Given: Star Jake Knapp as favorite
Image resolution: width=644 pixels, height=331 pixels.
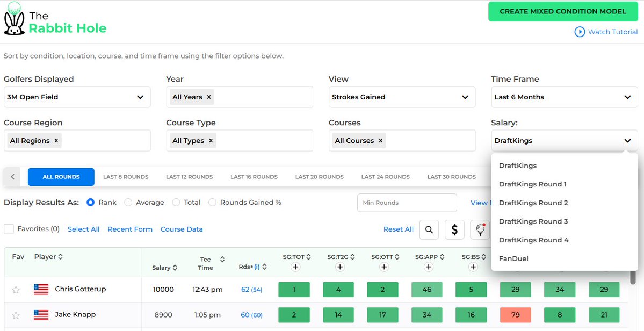Looking at the screenshot, I should click(16, 315).
